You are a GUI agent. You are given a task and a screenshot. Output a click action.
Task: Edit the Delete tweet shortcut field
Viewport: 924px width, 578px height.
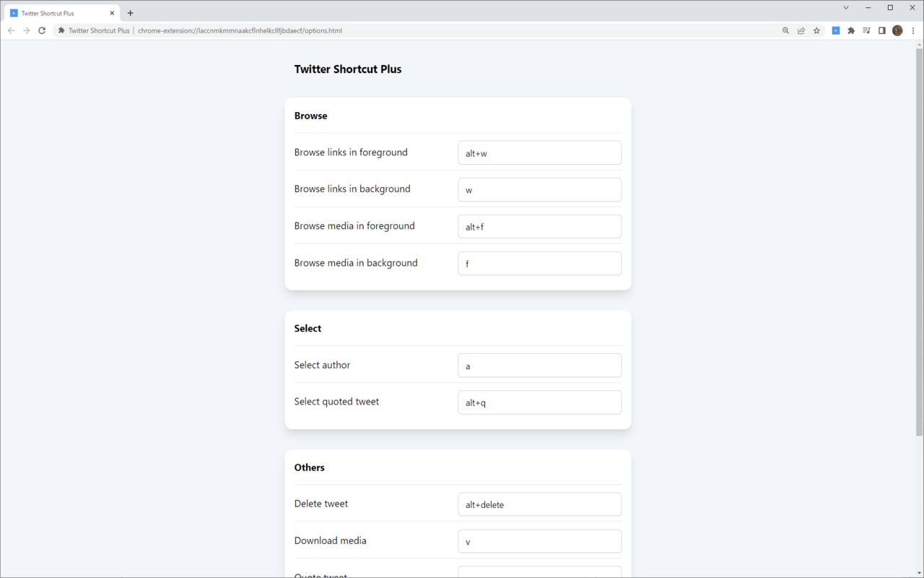click(540, 504)
